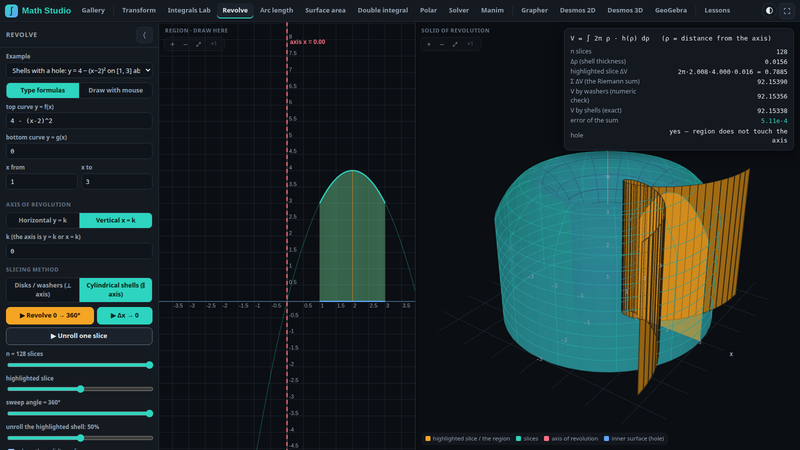
Task: Open the Grapher tab
Action: coord(535,10)
